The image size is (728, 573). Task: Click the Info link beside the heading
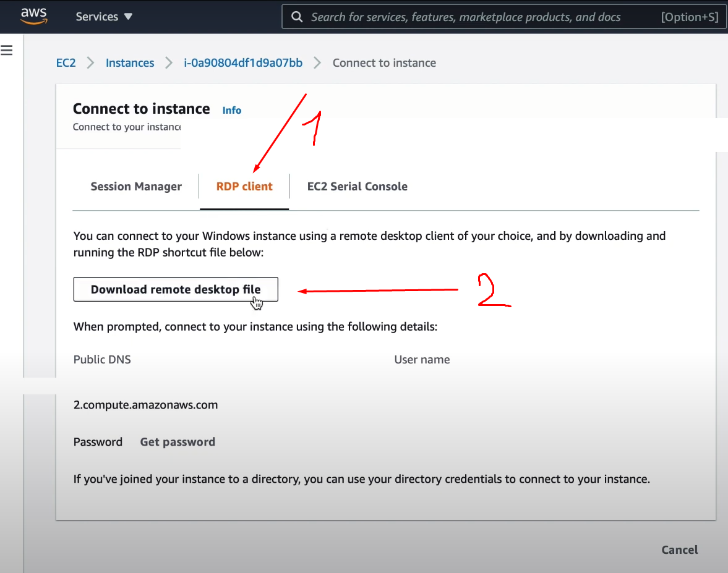click(232, 110)
